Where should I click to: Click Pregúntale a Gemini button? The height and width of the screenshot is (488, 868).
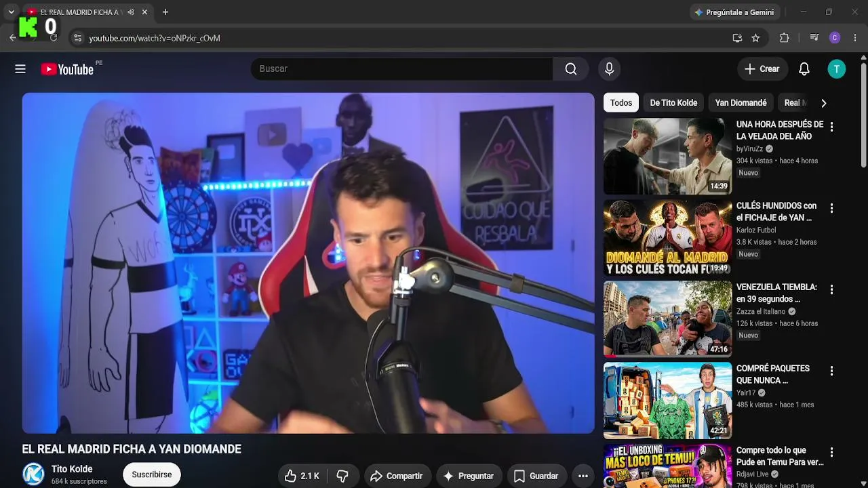click(734, 12)
